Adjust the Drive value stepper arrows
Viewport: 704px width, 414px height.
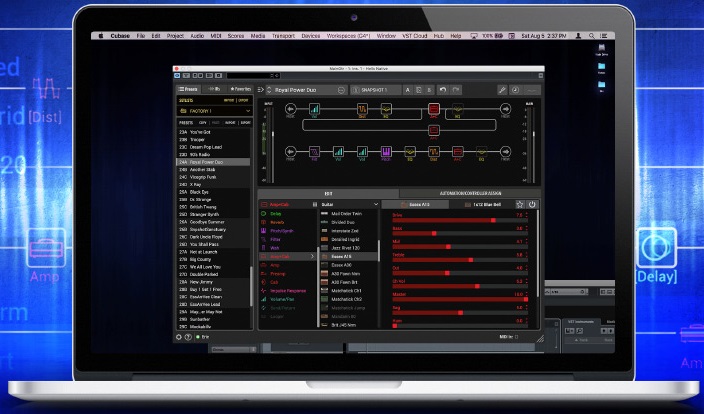[527, 215]
